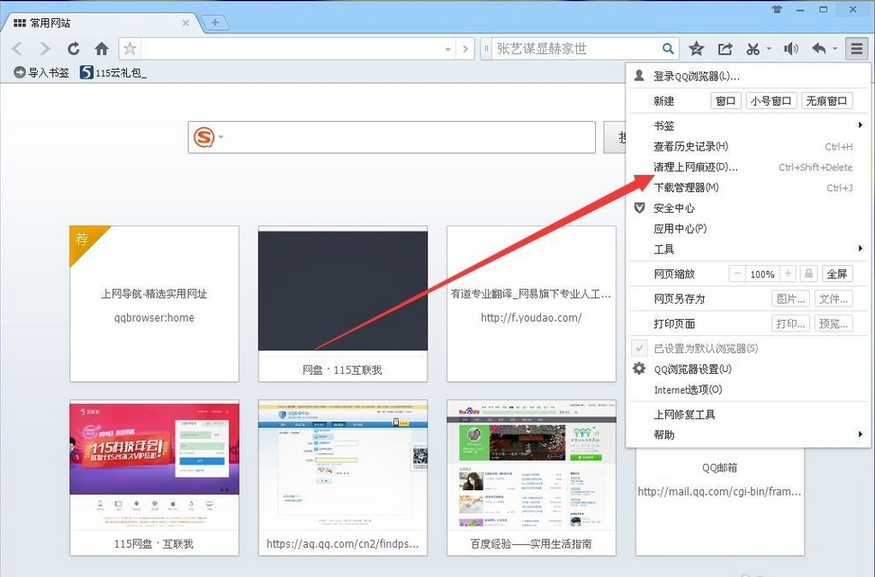Go to the browser home page icon
875x577 pixels.
[x=101, y=48]
